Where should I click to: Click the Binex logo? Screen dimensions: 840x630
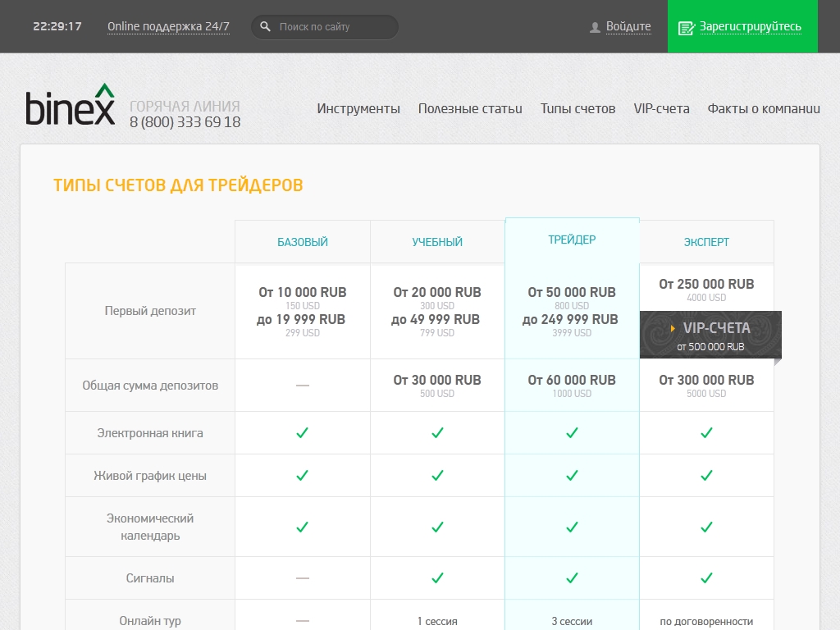(71, 105)
